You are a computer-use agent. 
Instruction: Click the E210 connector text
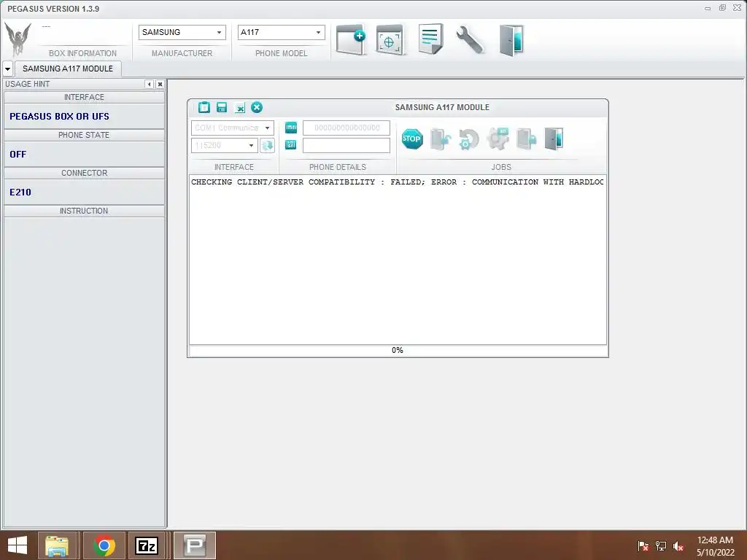[20, 192]
